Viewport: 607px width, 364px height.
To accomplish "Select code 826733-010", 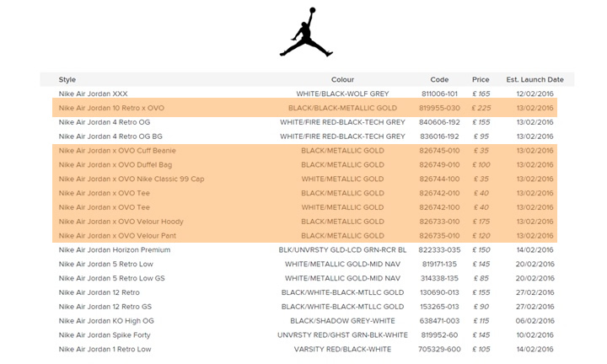I will (x=439, y=222).
